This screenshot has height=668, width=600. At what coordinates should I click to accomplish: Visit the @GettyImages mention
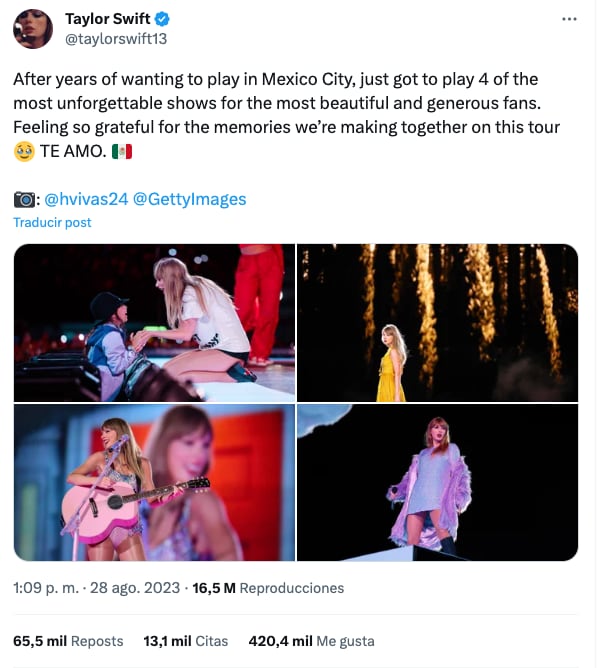189,199
